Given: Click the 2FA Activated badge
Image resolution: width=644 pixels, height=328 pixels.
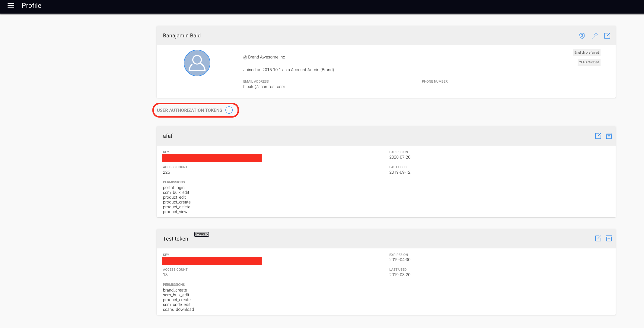Looking at the screenshot, I should pyautogui.click(x=589, y=62).
